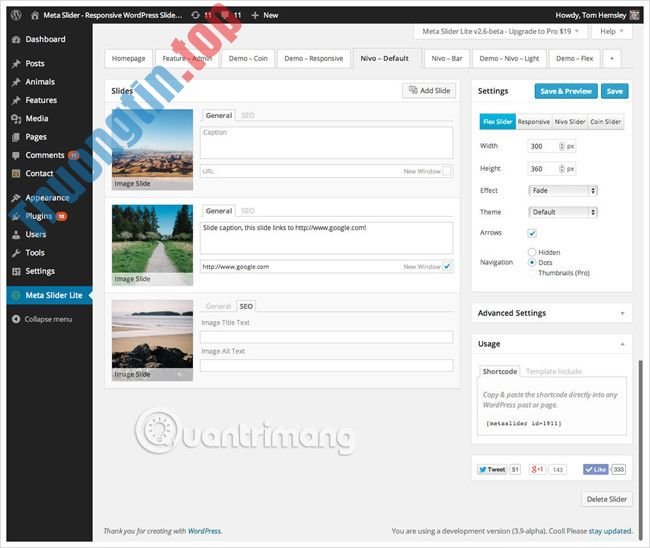The width and height of the screenshot is (650, 548).
Task: Select Dots navigation radio option
Action: 532,262
